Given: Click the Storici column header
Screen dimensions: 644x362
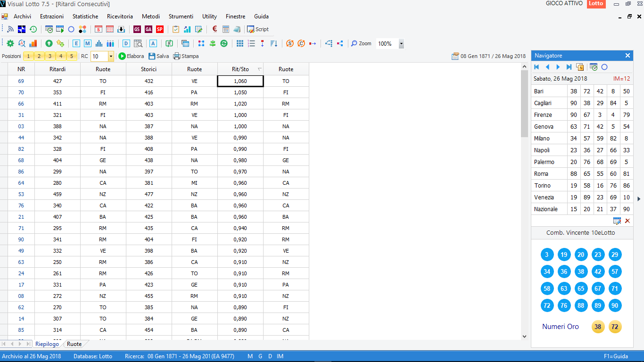Looking at the screenshot, I should click(149, 69).
